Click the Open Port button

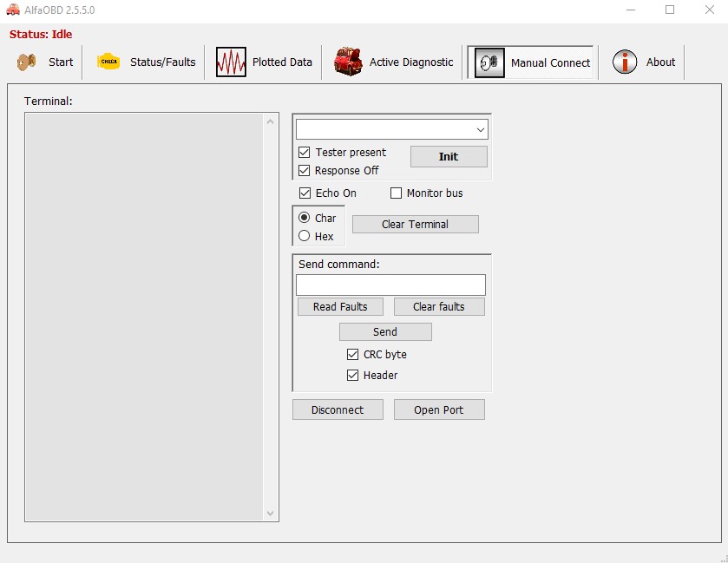pos(439,410)
